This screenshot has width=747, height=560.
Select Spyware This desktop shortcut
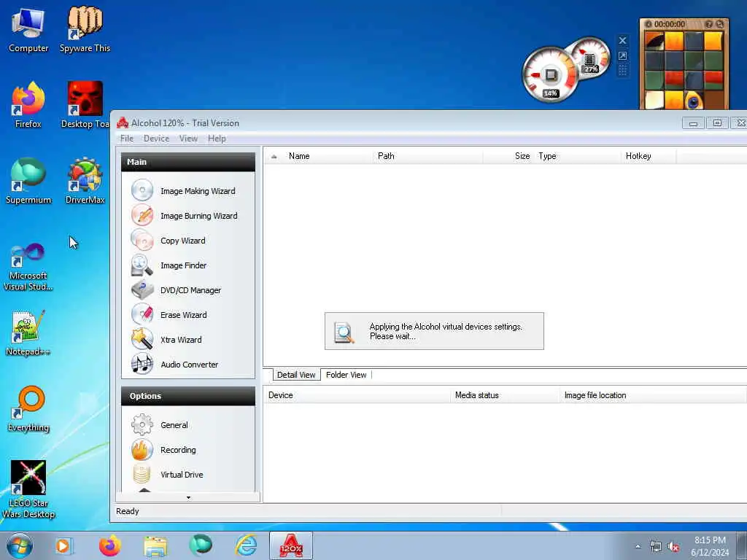(x=85, y=29)
